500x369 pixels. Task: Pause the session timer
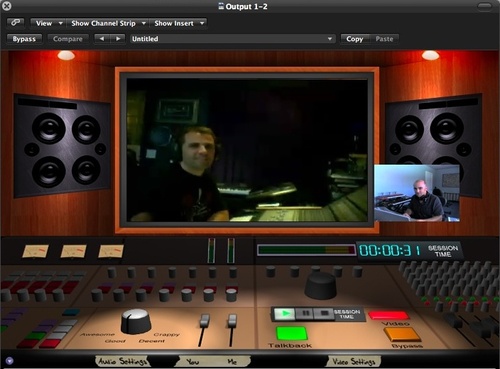pyautogui.click(x=305, y=313)
